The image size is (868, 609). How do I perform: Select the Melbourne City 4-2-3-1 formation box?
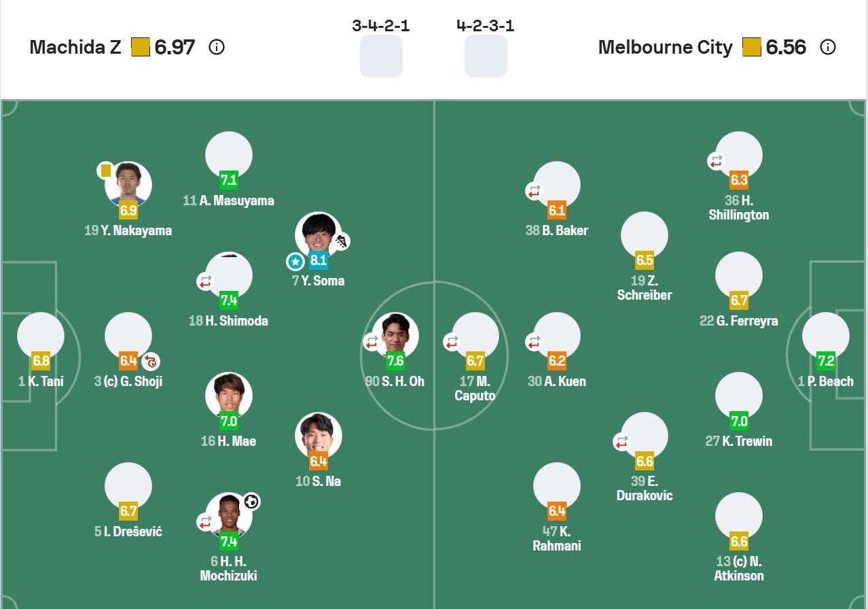point(486,56)
